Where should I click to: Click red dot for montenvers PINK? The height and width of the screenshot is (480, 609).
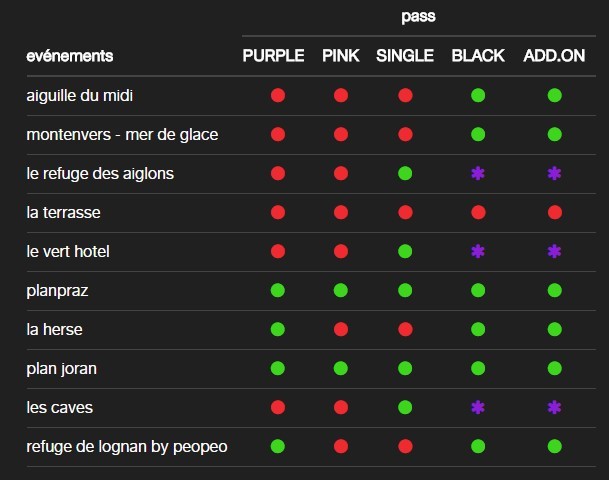[x=341, y=134]
